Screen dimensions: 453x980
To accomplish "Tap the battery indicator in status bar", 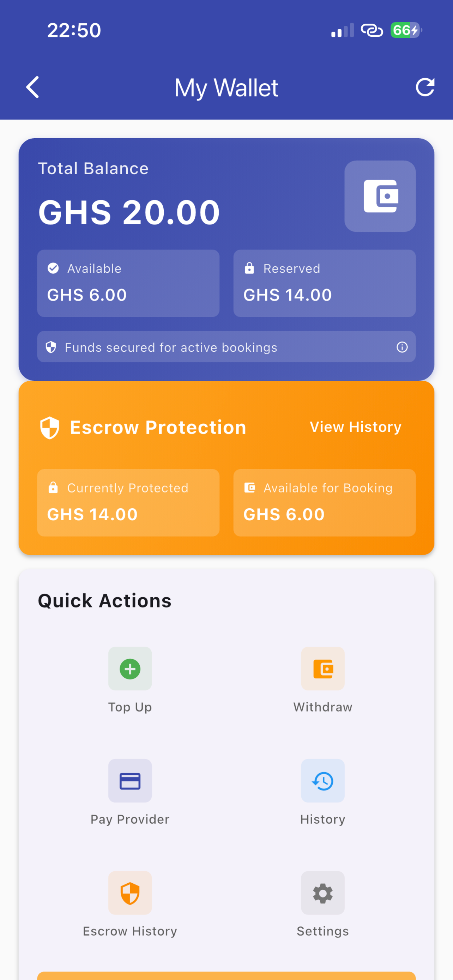I will click(x=406, y=30).
